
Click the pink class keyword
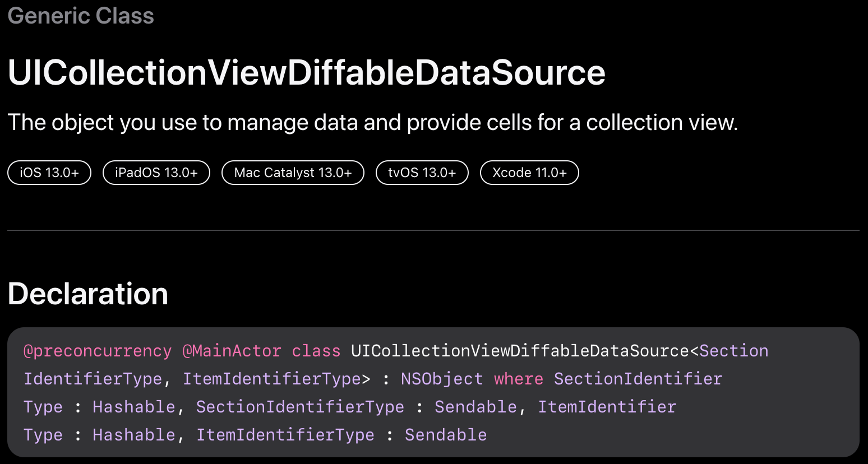(316, 351)
